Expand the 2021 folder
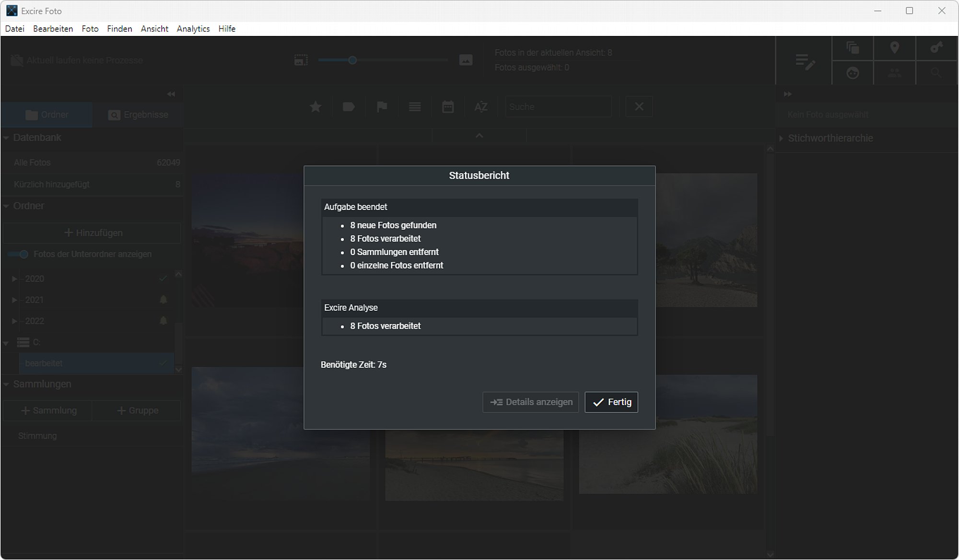Viewport: 959px width, 560px height. [14, 300]
